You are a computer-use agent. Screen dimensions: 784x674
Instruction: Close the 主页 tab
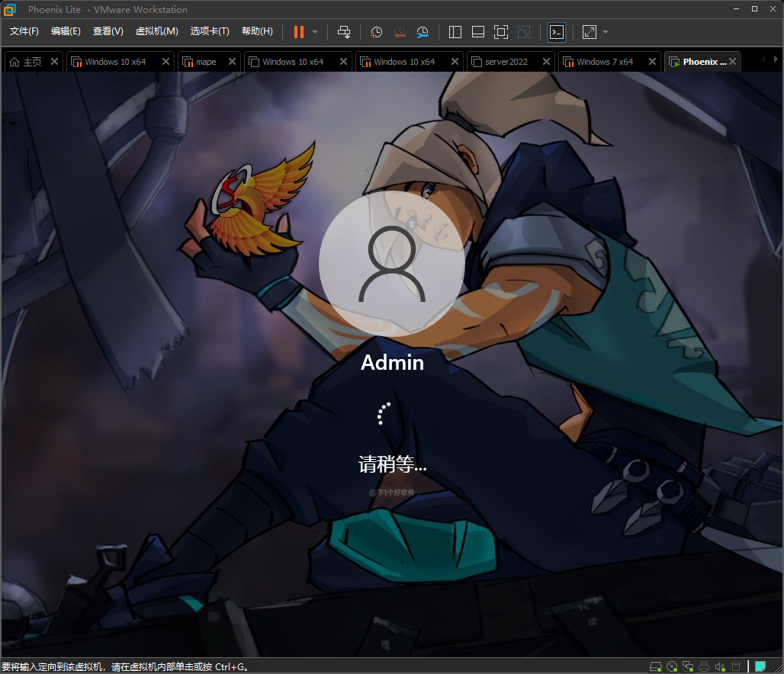[54, 62]
